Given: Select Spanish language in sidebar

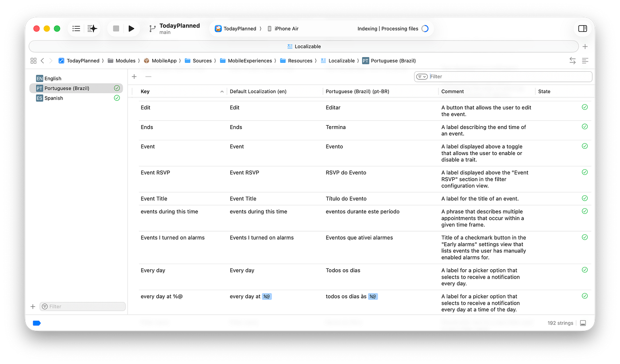Looking at the screenshot, I should click(76, 98).
